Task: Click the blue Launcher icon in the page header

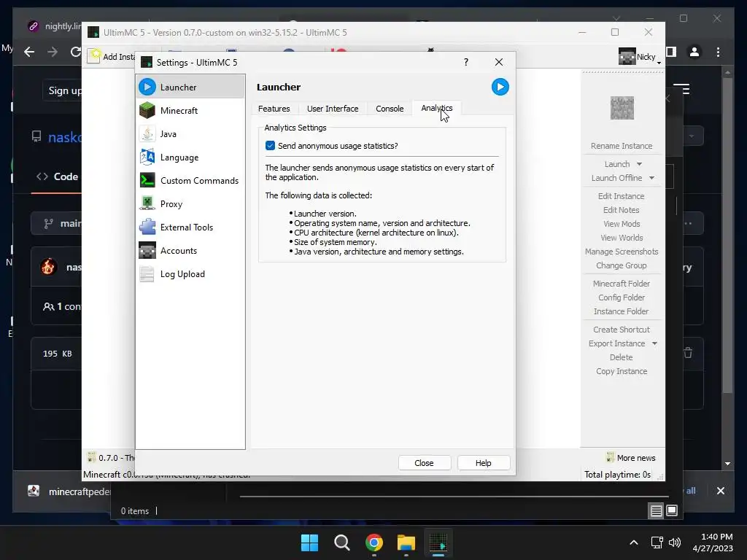Action: point(500,87)
